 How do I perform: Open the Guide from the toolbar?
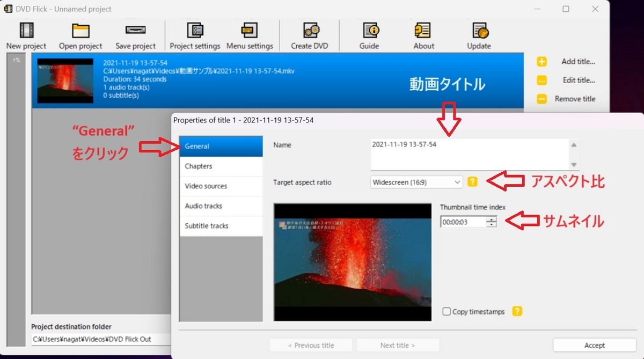click(370, 30)
